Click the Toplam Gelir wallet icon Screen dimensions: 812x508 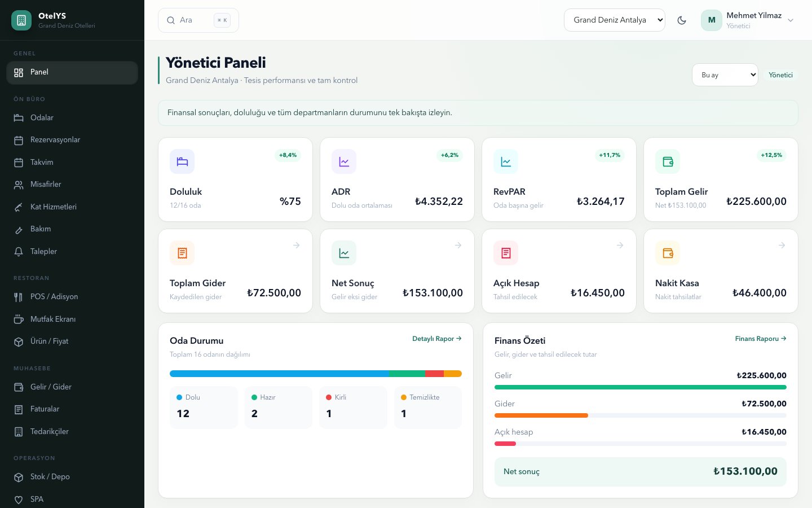click(x=668, y=161)
